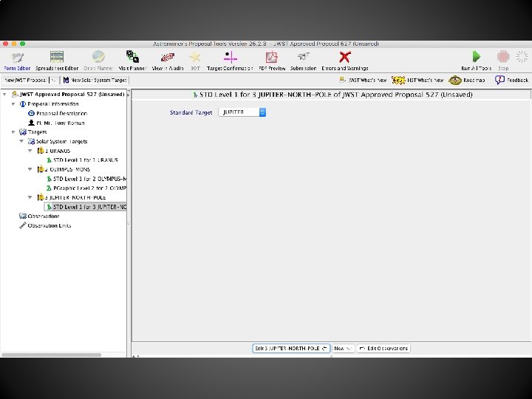The image size is (532, 399).
Task: Open the Feedback link
Action: 511,80
